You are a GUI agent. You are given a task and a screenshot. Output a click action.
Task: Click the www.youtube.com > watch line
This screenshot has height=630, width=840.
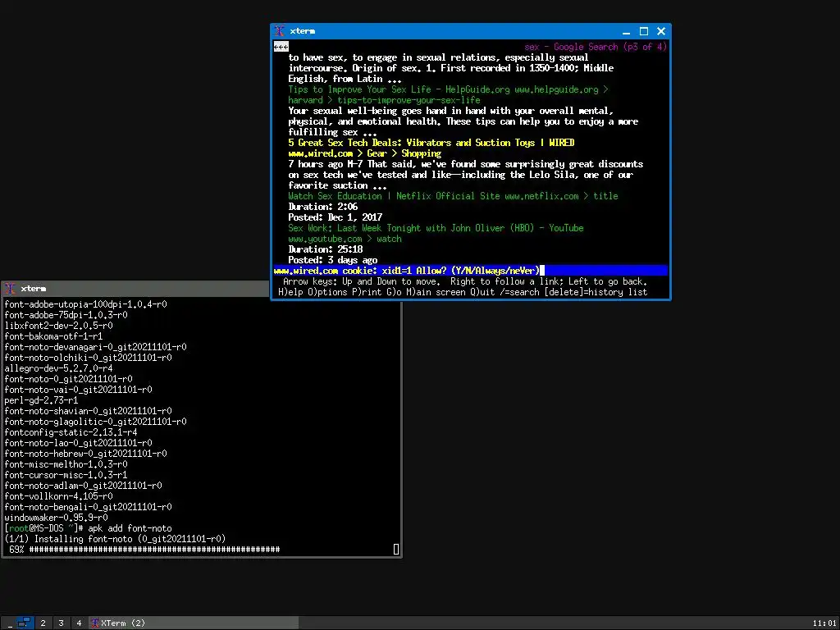pyautogui.click(x=345, y=239)
